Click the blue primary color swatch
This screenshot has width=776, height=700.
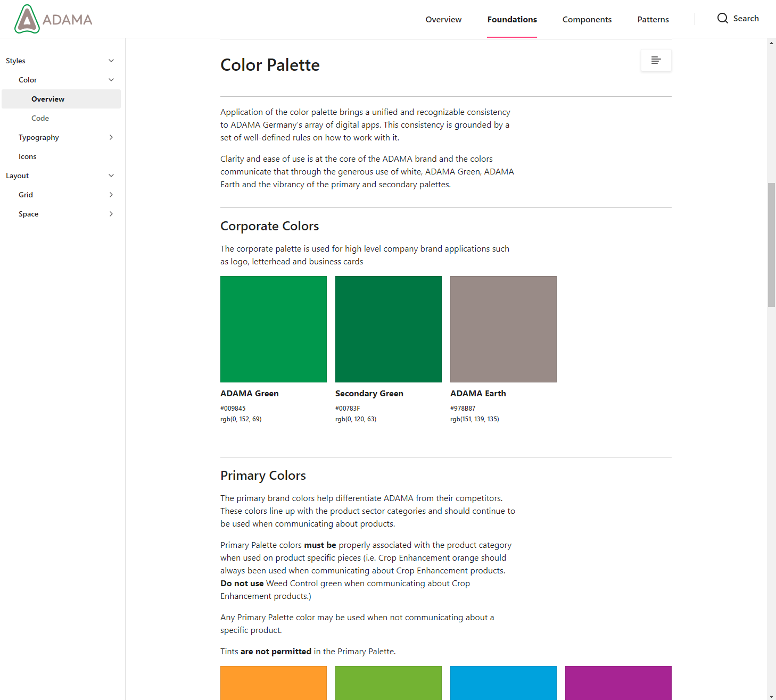click(503, 683)
